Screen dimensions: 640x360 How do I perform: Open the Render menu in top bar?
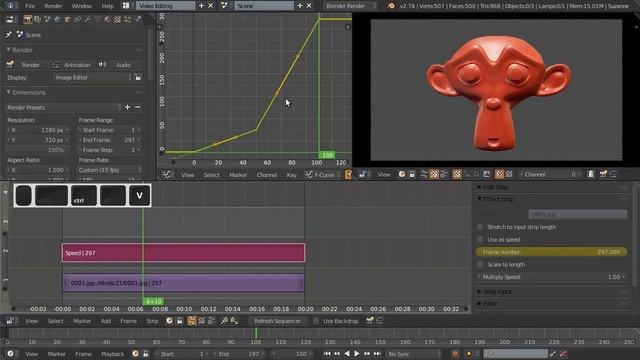pyautogui.click(x=53, y=6)
